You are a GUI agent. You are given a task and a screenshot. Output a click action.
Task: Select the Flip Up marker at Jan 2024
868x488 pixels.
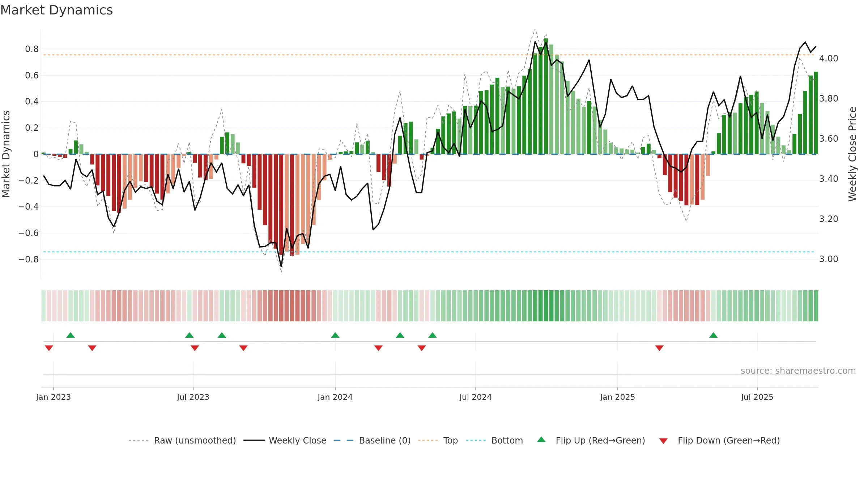(335, 335)
